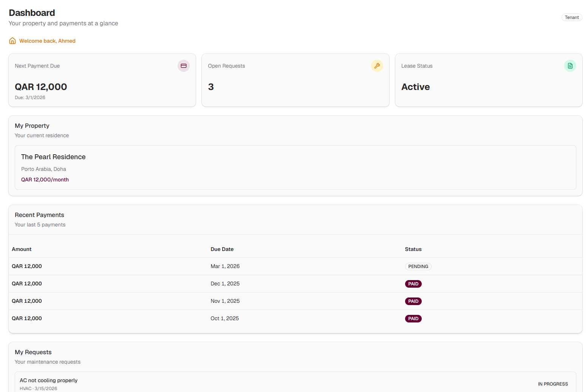Select the AC not cooling properly request
Viewport: 588px width, 392px height.
pyautogui.click(x=48, y=380)
